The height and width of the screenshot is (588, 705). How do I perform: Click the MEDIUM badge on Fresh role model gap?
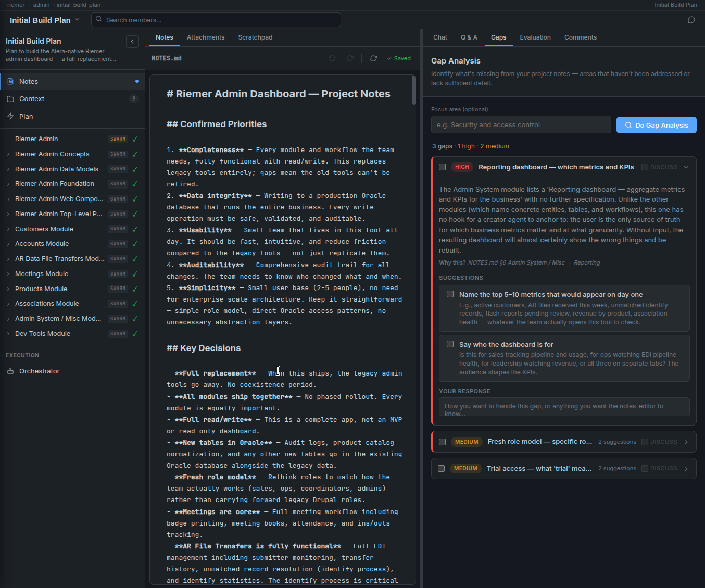click(x=467, y=442)
